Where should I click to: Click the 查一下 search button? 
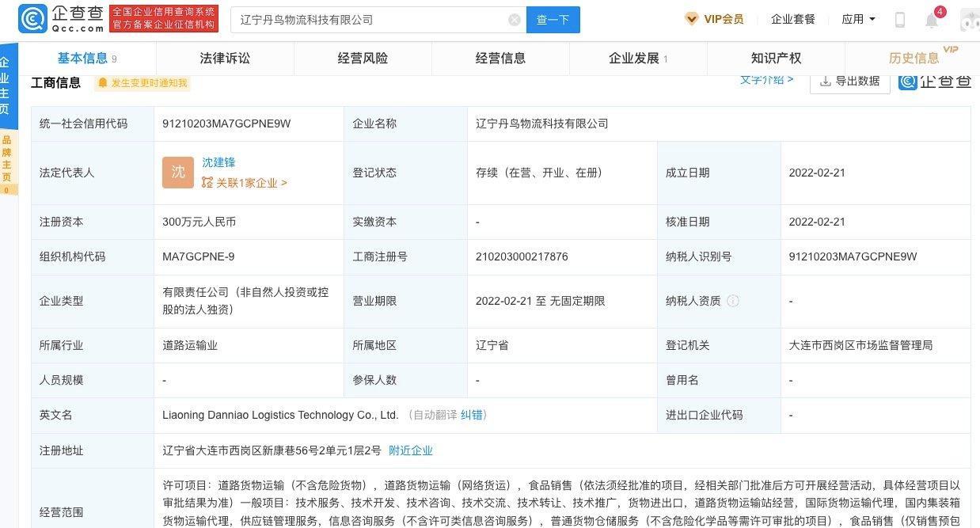[x=553, y=20]
